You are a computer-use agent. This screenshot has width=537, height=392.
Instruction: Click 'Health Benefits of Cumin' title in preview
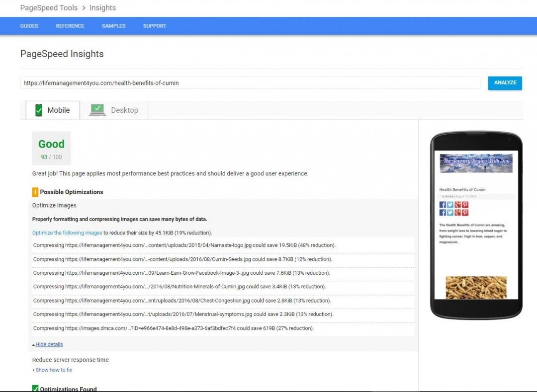[x=462, y=189]
